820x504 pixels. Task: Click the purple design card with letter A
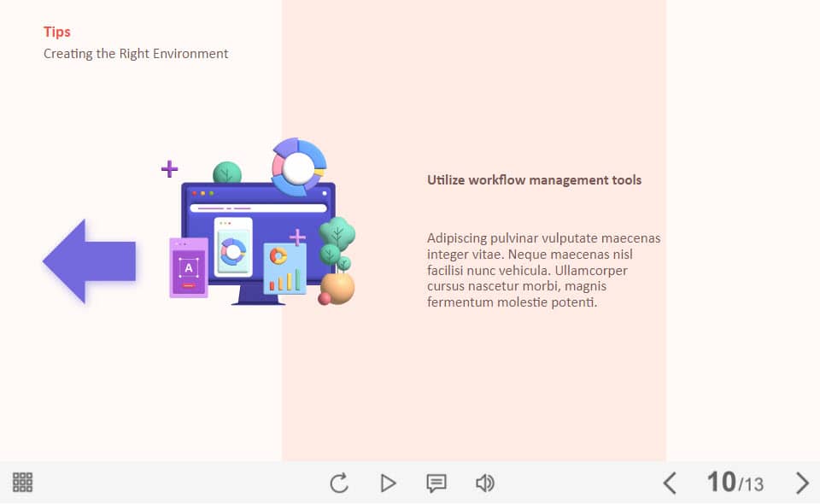(x=189, y=267)
